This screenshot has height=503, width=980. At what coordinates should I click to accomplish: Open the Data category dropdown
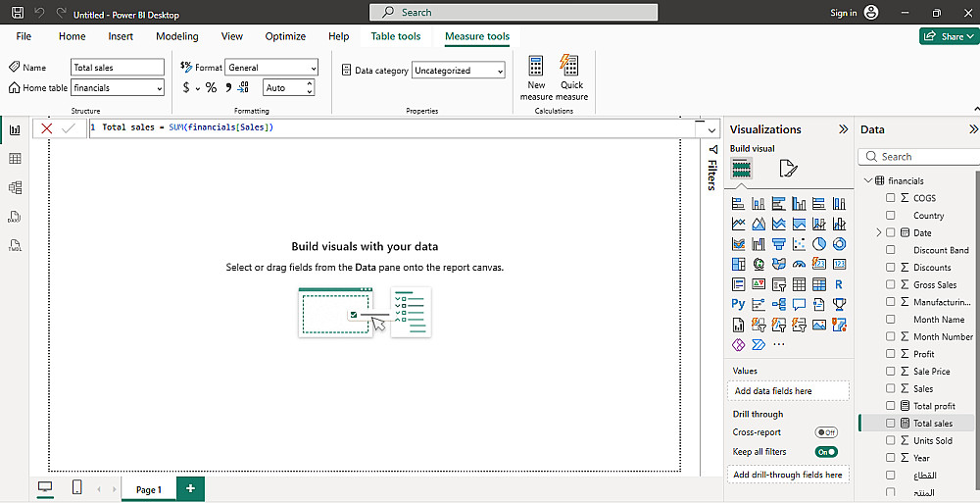tap(459, 71)
